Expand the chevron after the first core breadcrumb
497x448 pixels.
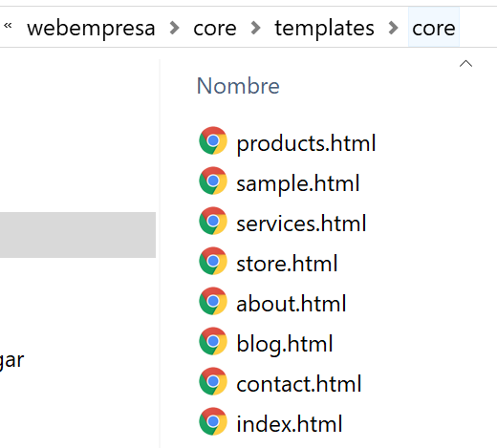click(255, 28)
